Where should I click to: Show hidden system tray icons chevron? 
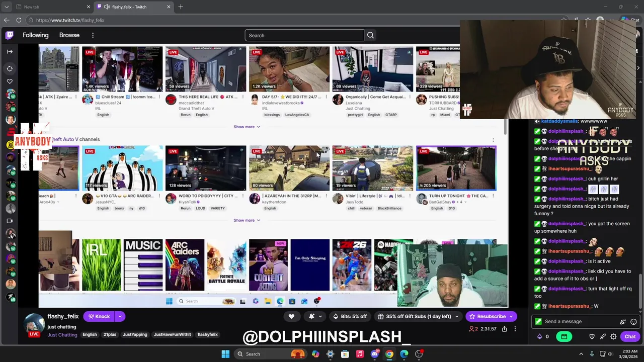pyautogui.click(x=581, y=354)
